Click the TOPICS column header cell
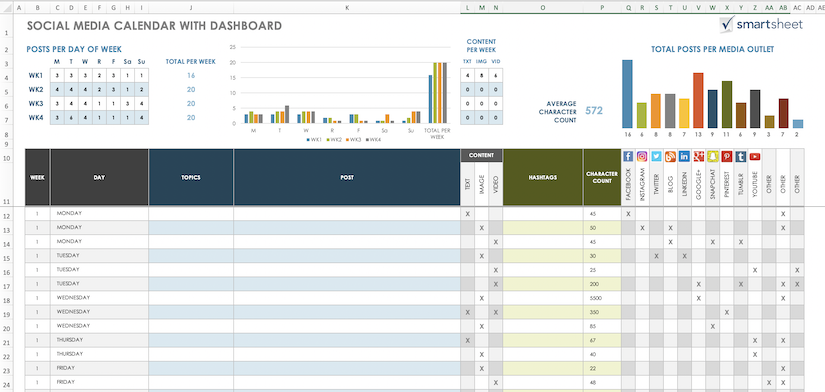The image size is (825, 392). [191, 177]
